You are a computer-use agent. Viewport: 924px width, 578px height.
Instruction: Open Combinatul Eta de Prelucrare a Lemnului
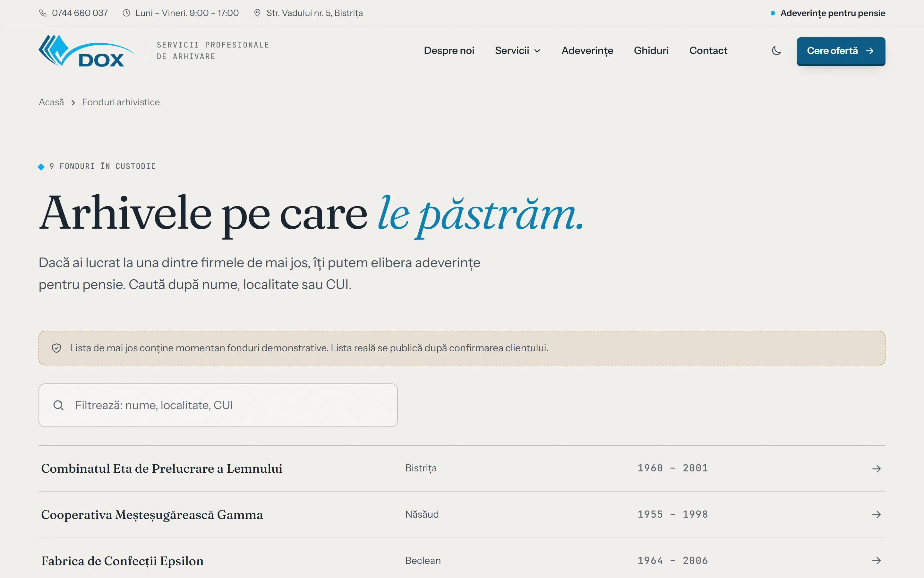[161, 468]
